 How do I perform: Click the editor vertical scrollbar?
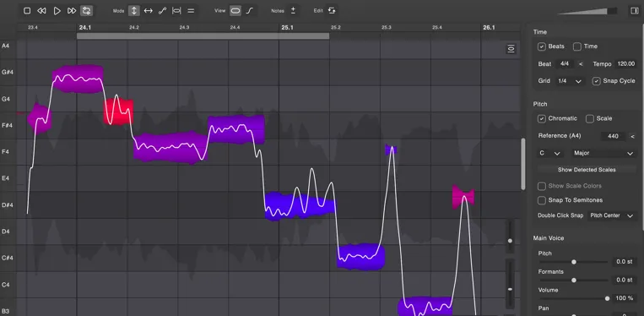[x=523, y=164]
